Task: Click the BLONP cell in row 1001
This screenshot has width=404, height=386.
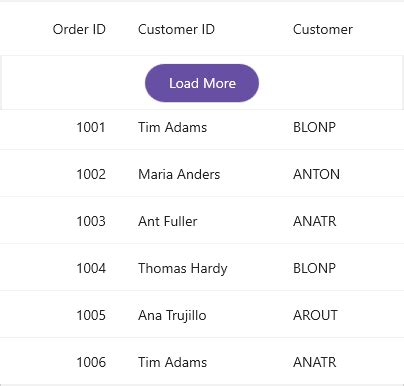Action: 314,127
